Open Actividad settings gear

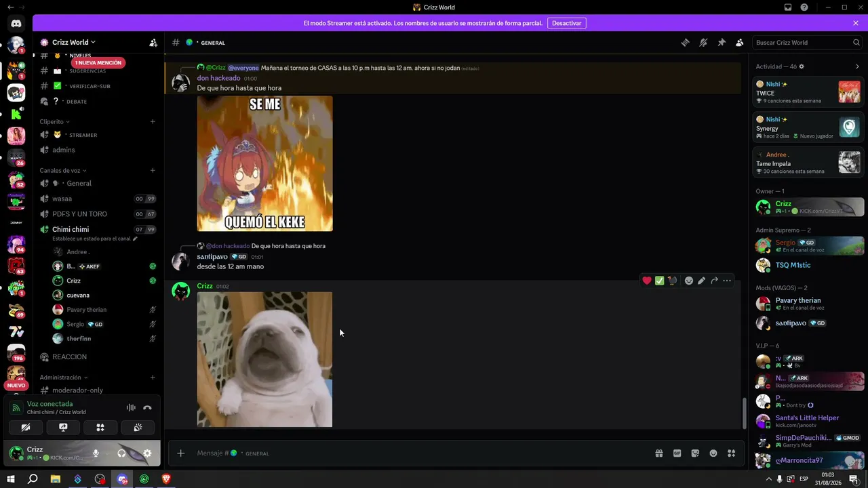pos(802,66)
